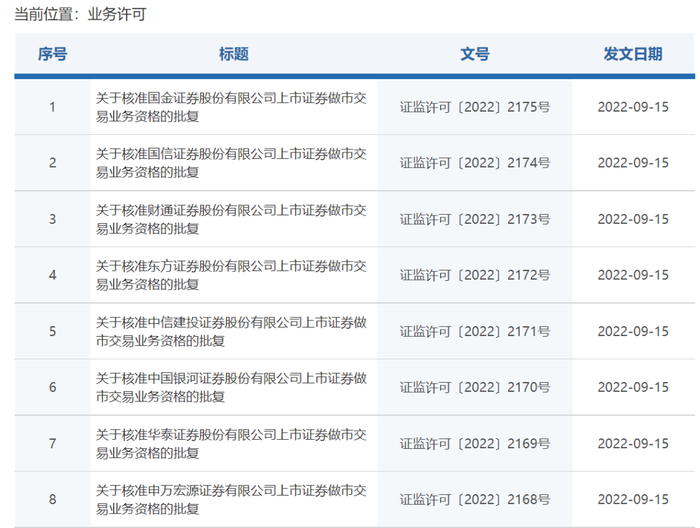Click serial number 4 in the 东方证券 row
The image size is (700, 528).
point(53,275)
